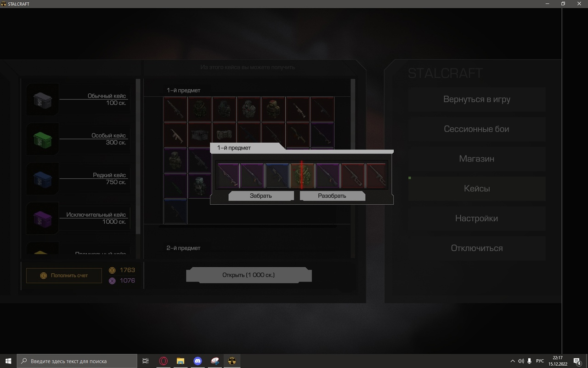Select the purple Исключительный кейс box icon
Viewport: 588px width, 368px height.
tap(43, 218)
